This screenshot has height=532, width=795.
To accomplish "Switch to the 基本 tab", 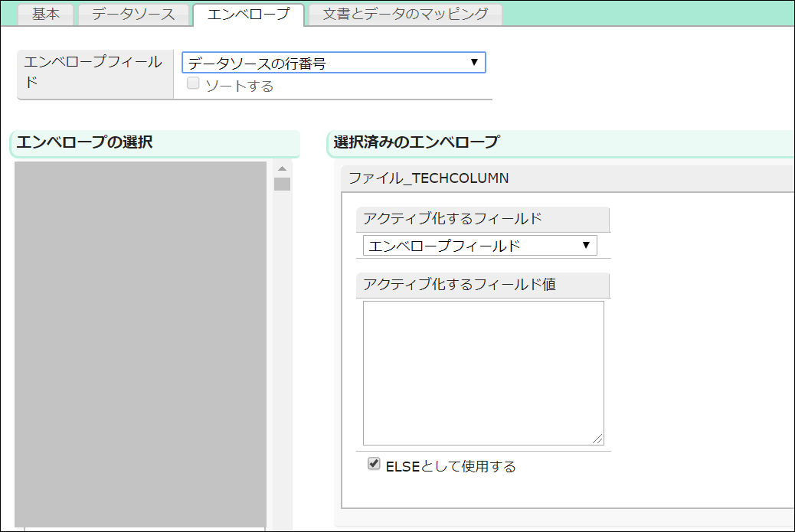I will [x=45, y=15].
